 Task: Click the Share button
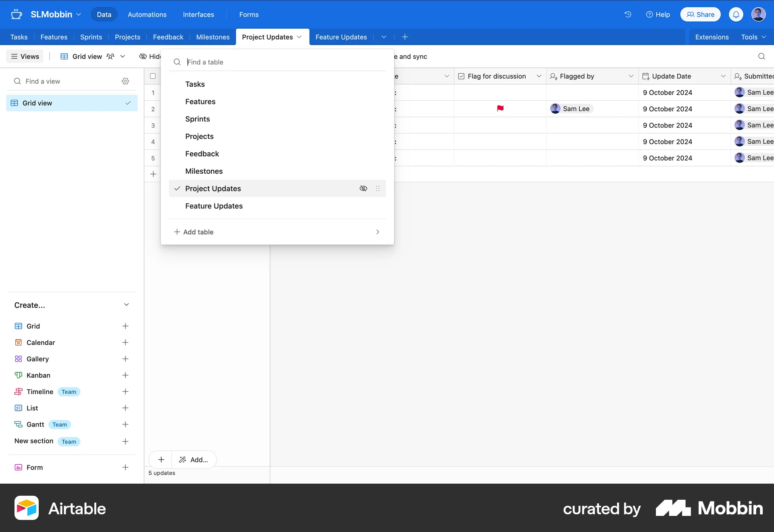coord(700,14)
